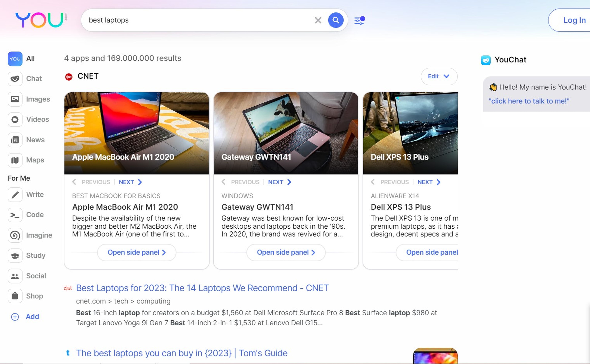
Task: Click "click here to talk to me!" link
Action: [x=529, y=101]
